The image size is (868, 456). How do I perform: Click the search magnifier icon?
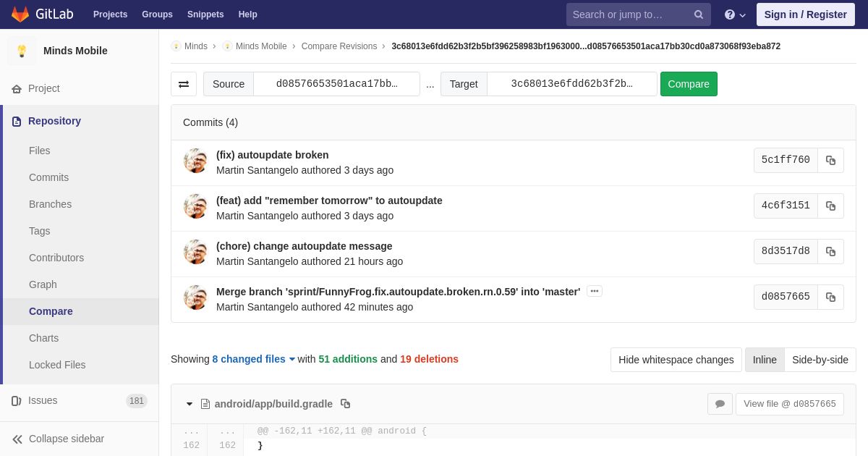click(x=698, y=14)
